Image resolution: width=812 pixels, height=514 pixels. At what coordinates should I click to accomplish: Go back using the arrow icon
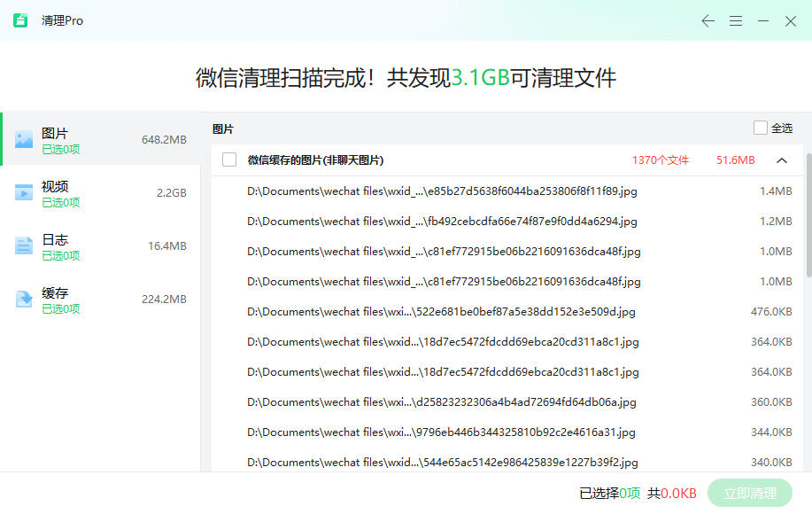coord(708,20)
